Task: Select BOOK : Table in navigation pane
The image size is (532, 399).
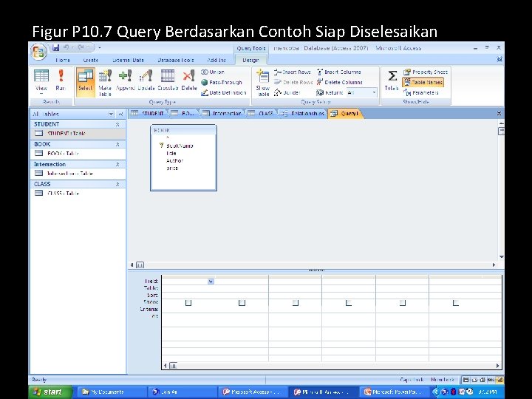Action: click(x=78, y=154)
